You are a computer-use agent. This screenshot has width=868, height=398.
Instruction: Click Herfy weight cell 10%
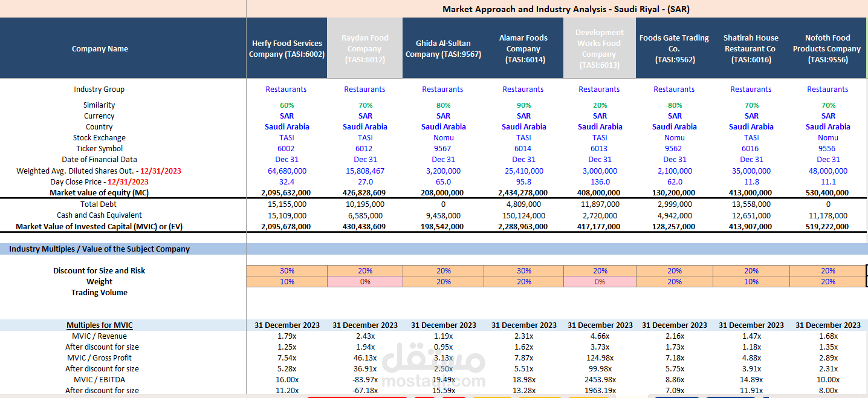[x=287, y=281]
